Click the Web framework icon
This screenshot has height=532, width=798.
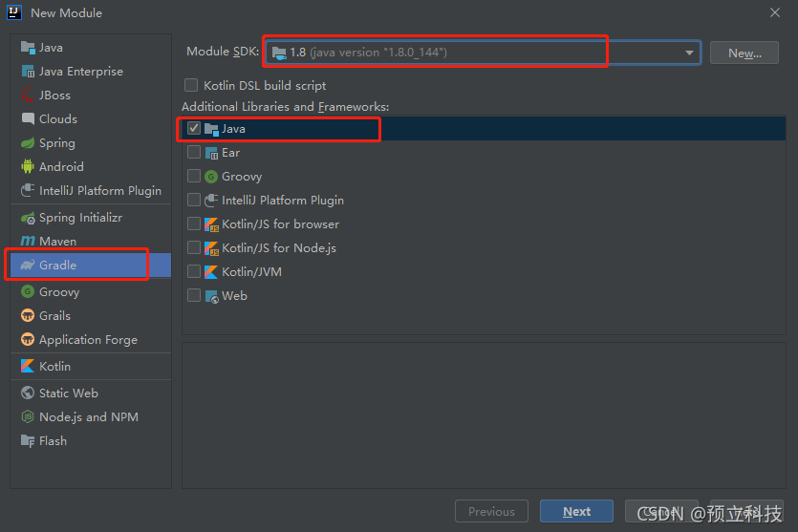tap(211, 296)
